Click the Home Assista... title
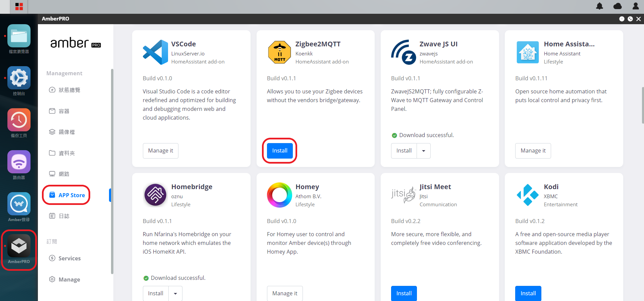The height and width of the screenshot is (301, 644). [x=569, y=44]
